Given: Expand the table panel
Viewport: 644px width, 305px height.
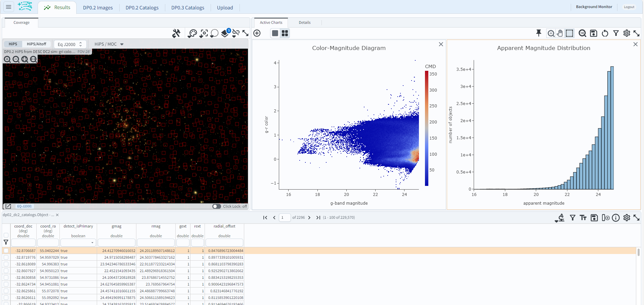Looking at the screenshot, I should 636,218.
